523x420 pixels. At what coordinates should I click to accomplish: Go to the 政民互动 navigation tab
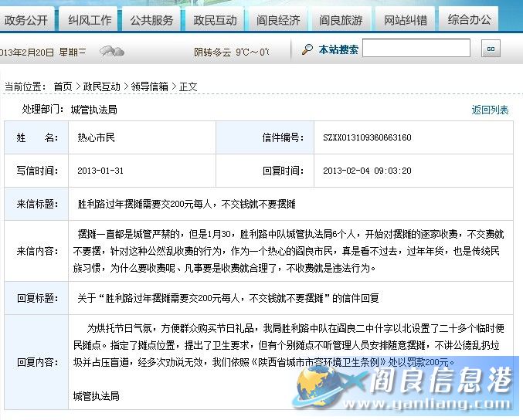point(215,19)
